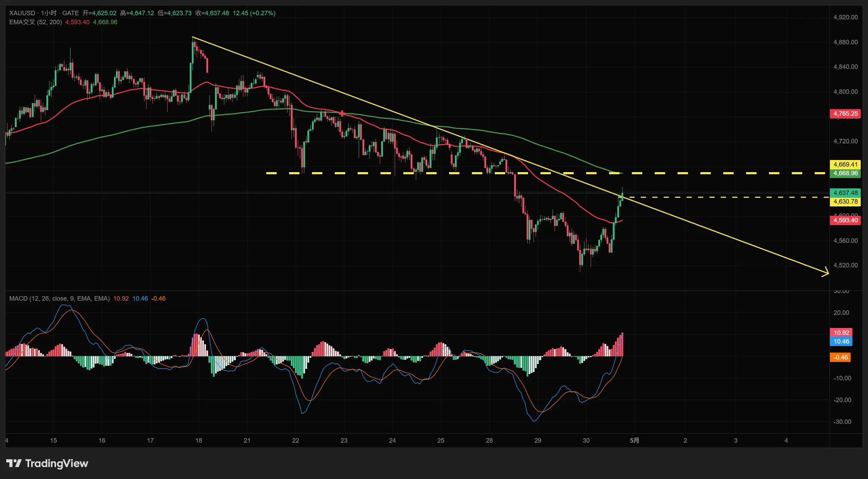
Task: Click the red 4,593.40 EMA legend value
Action: [77, 22]
